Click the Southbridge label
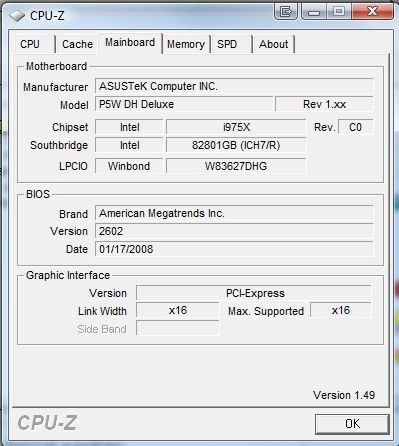399x446 pixels. click(x=59, y=145)
